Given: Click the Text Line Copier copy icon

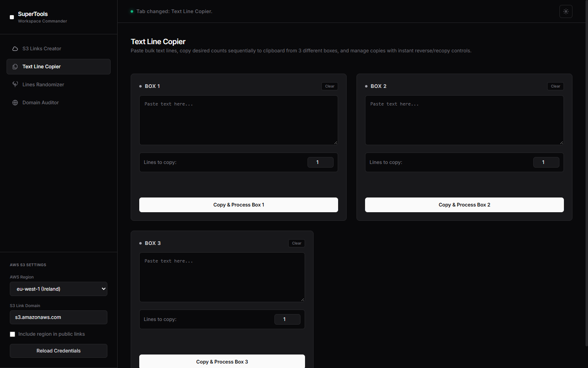Looking at the screenshot, I should coord(15,67).
